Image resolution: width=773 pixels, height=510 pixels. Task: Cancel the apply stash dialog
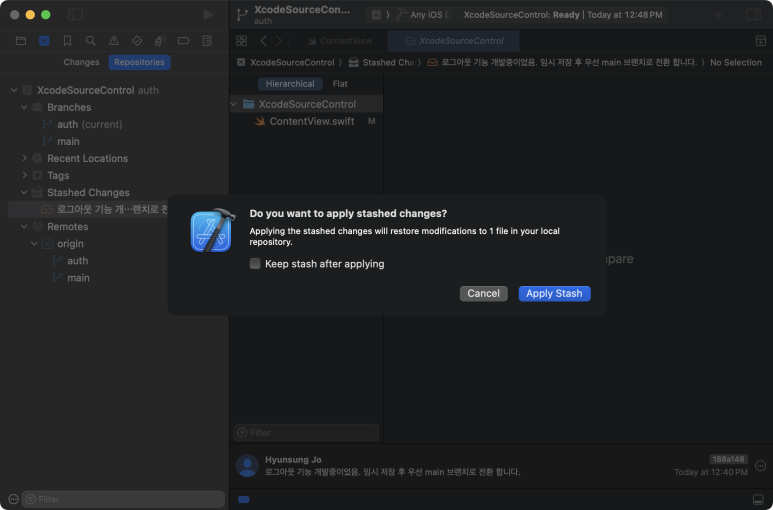coord(483,293)
